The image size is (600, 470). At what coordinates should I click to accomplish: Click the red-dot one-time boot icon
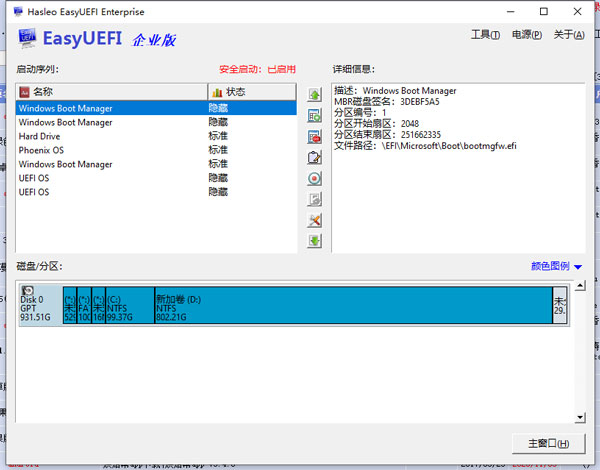pos(314,178)
